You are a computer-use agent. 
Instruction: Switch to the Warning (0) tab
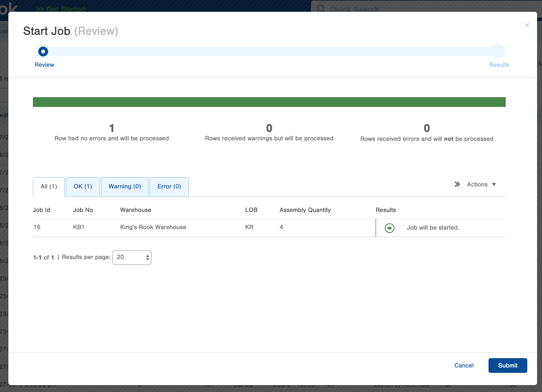click(x=125, y=186)
